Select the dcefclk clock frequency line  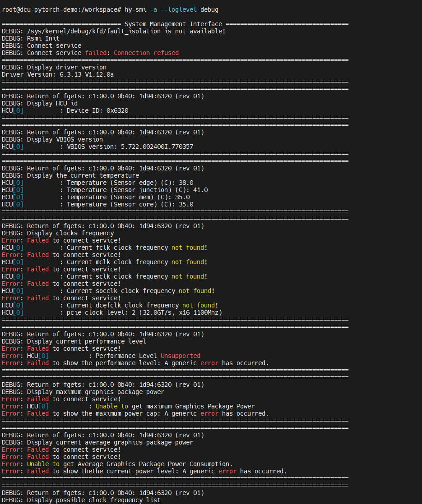[110, 306]
